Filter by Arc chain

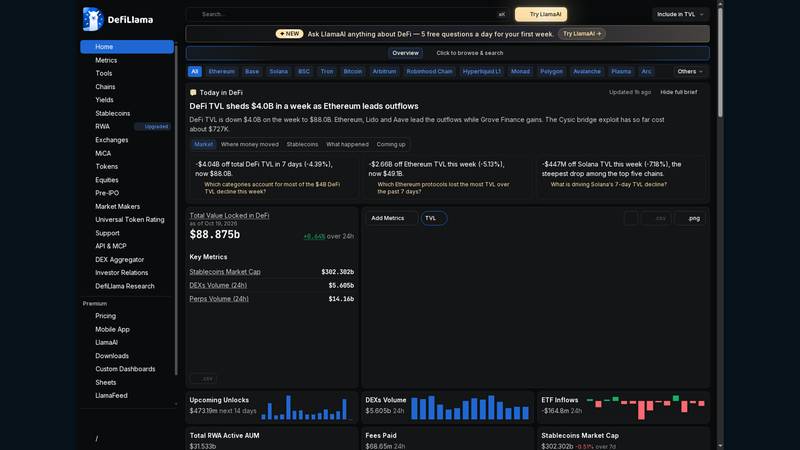(x=646, y=71)
